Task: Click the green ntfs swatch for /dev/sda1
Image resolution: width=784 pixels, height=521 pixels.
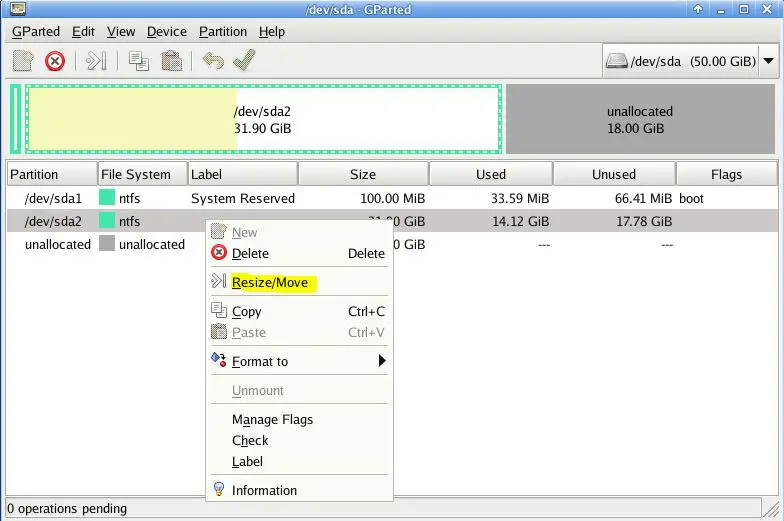Action: 107,198
